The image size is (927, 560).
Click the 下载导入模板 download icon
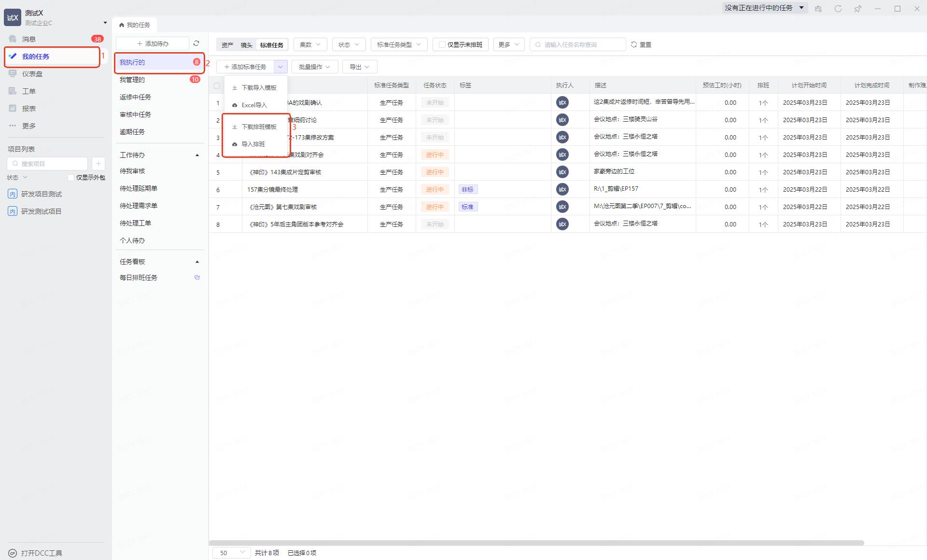tap(235, 88)
